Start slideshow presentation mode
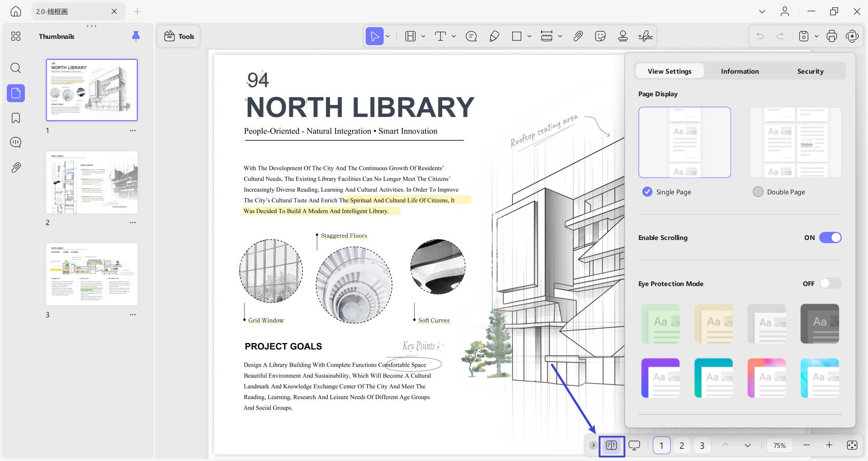Viewport: 868px width, 461px height. pos(634,446)
